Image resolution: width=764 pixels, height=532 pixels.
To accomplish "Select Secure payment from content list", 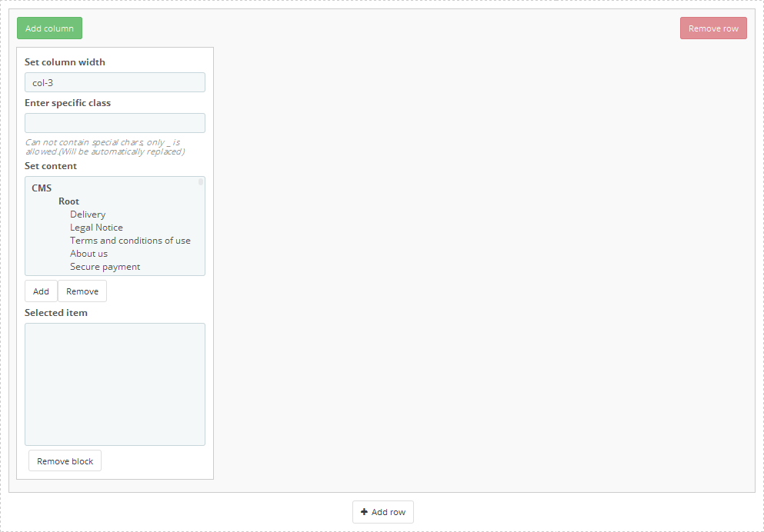I will click(105, 267).
